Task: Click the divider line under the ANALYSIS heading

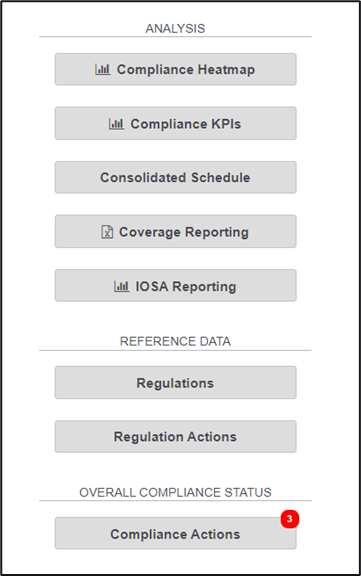Action: pyautogui.click(x=175, y=37)
